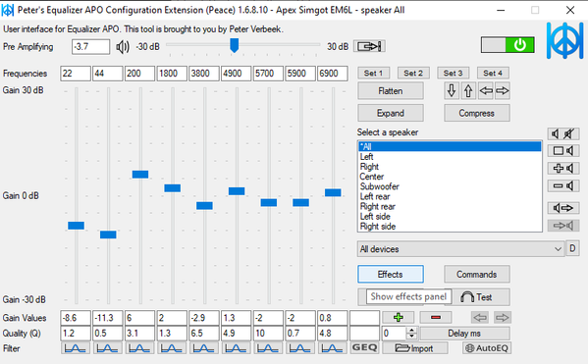Click the pre-amp arrow button beside 30 dB
The width and height of the screenshot is (588, 364).
(369, 46)
